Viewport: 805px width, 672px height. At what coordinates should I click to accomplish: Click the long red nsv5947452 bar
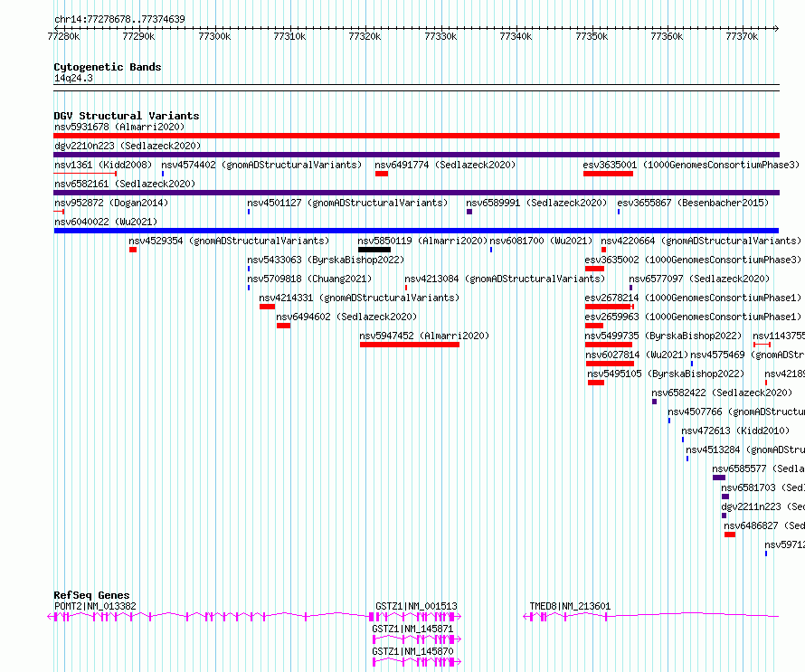tap(410, 345)
